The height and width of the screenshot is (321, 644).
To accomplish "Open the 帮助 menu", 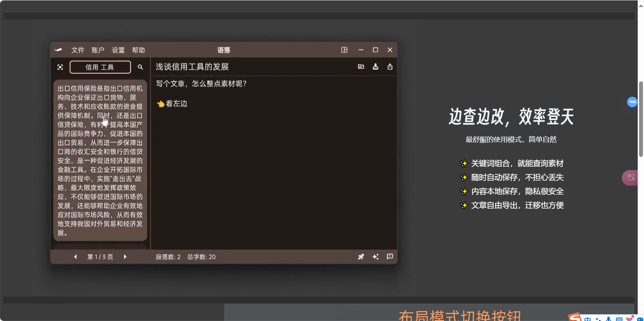I will pos(138,50).
